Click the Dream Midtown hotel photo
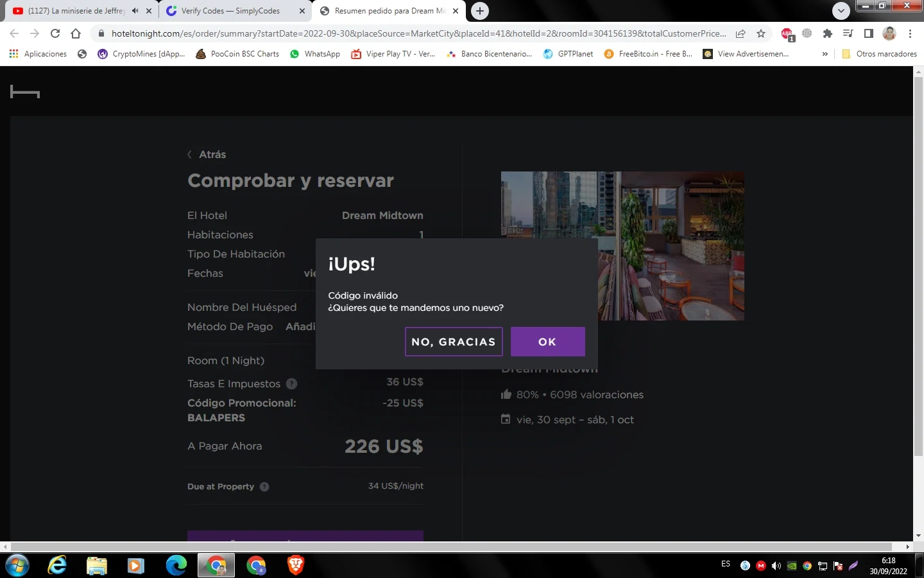The image size is (924, 578). click(x=622, y=246)
